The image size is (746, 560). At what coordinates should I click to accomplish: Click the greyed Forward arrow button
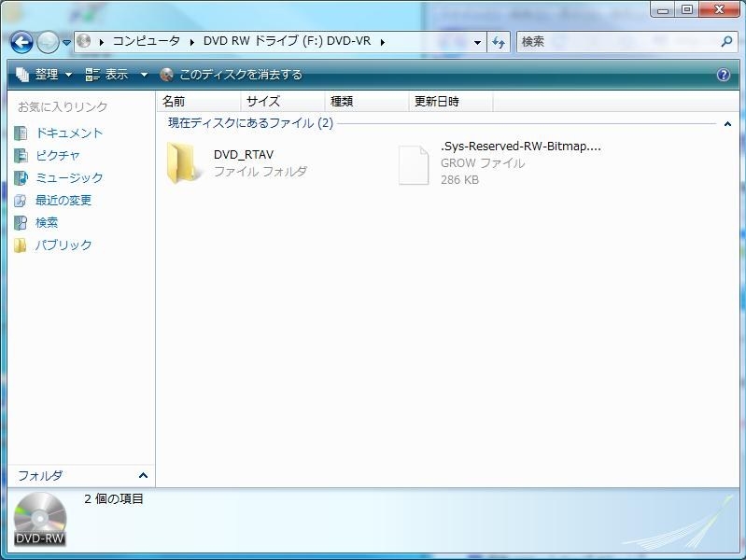pyautogui.click(x=48, y=42)
